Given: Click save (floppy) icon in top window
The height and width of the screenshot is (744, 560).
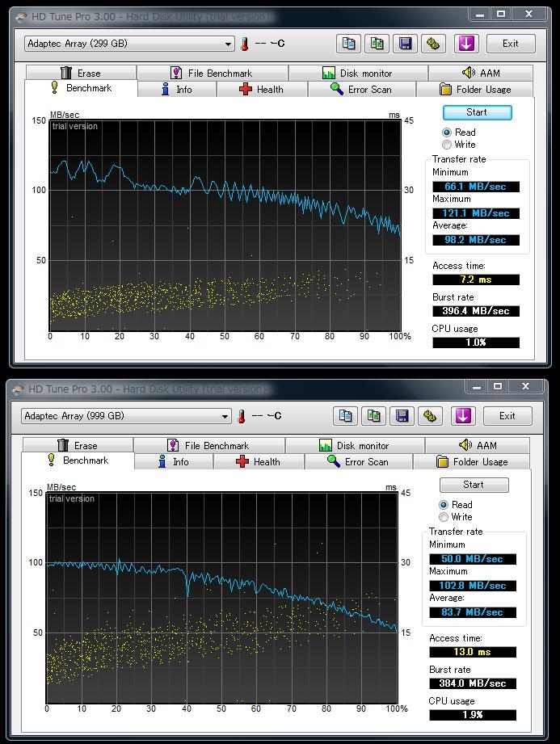Looking at the screenshot, I should click(x=406, y=44).
